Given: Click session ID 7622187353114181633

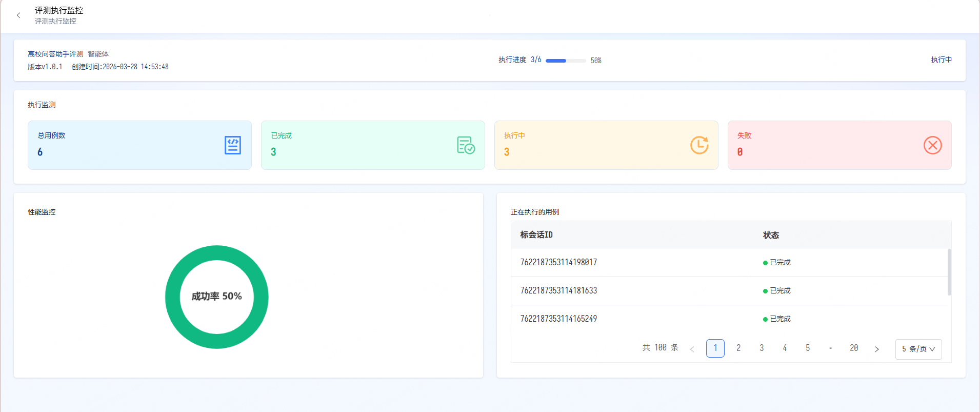Looking at the screenshot, I should point(558,290).
